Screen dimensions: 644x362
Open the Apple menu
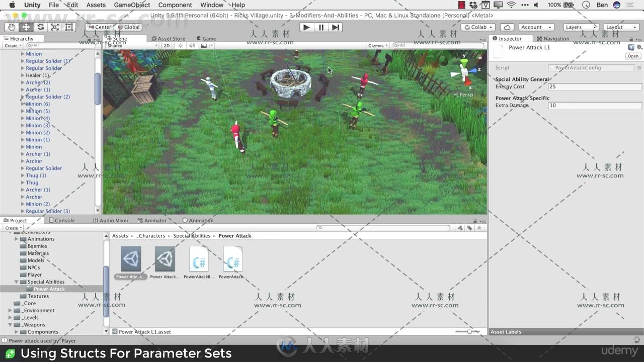(x=12, y=5)
